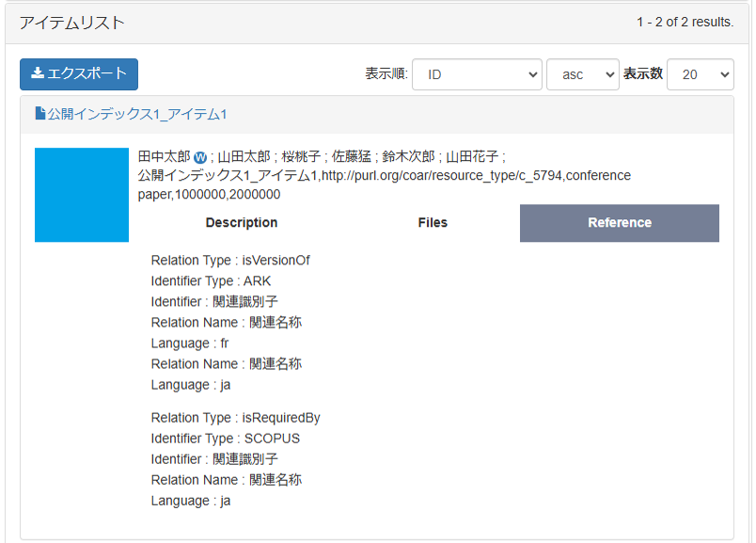Switch to the Description tab
Screen dimensions: 756x543
pos(242,223)
